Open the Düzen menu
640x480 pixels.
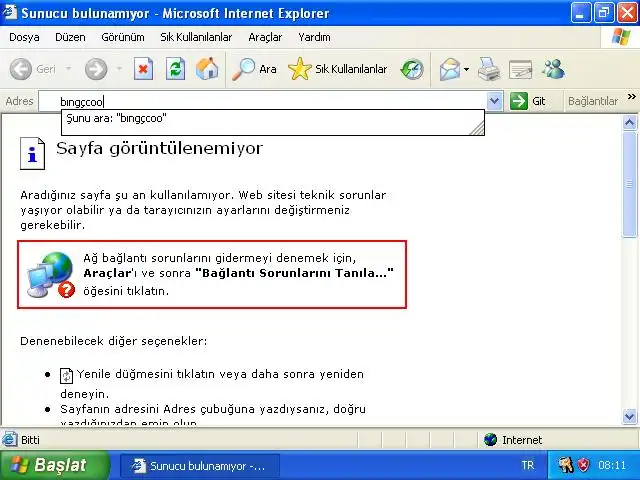click(70, 37)
